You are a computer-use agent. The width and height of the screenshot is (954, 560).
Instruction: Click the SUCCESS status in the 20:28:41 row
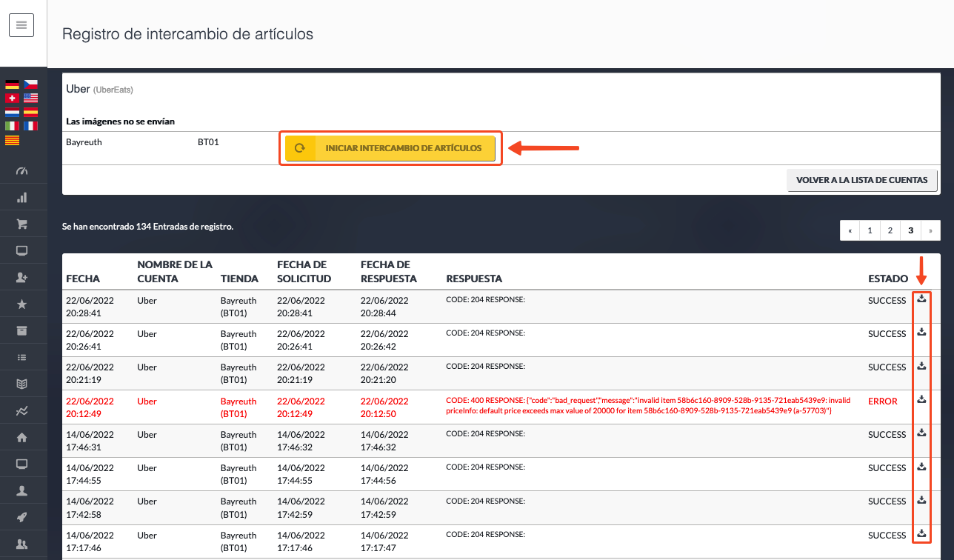(887, 300)
